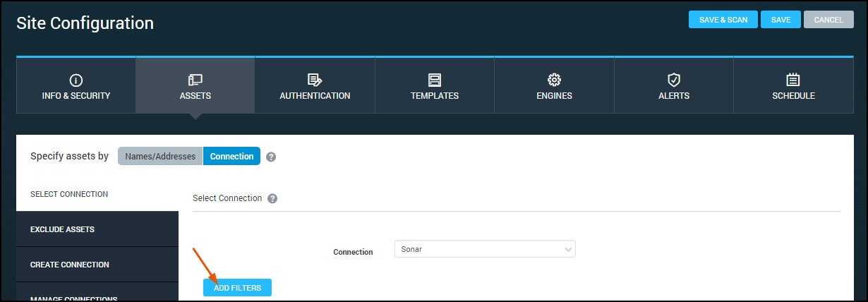The image size is (868, 302).
Task: Click the 'Specify assets by' label
Action: [x=69, y=156]
